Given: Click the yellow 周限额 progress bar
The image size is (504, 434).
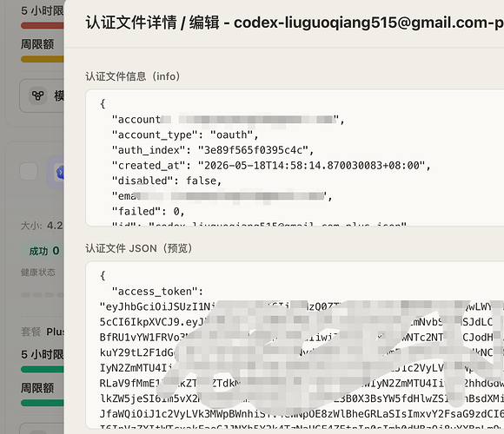Looking at the screenshot, I should click(x=43, y=59).
